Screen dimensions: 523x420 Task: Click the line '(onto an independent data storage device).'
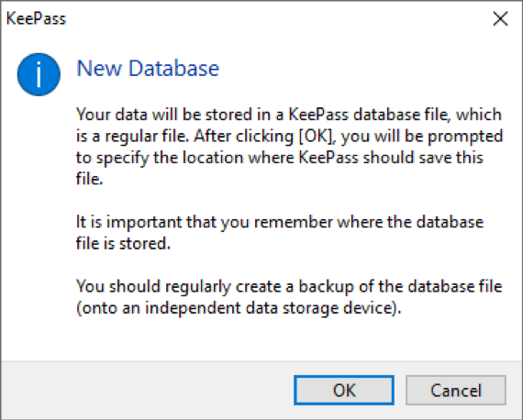pos(239,308)
